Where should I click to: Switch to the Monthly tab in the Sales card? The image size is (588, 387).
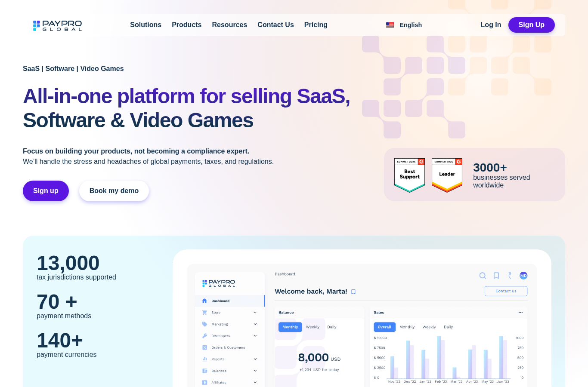point(407,327)
